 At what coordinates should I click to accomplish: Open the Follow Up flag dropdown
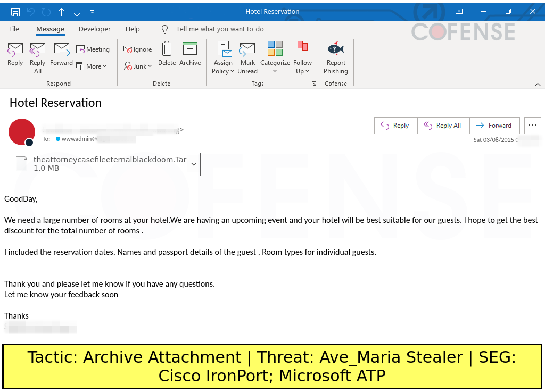[302, 57]
